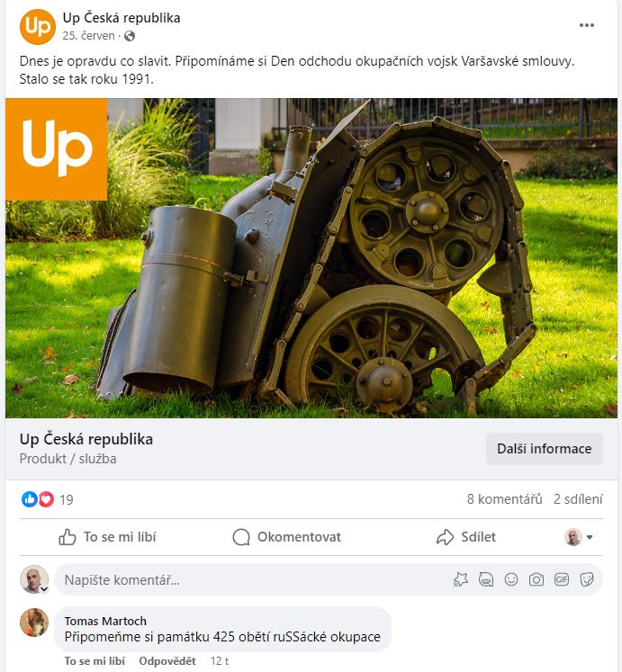Switch commenting profile via avatar chevron

(44, 589)
